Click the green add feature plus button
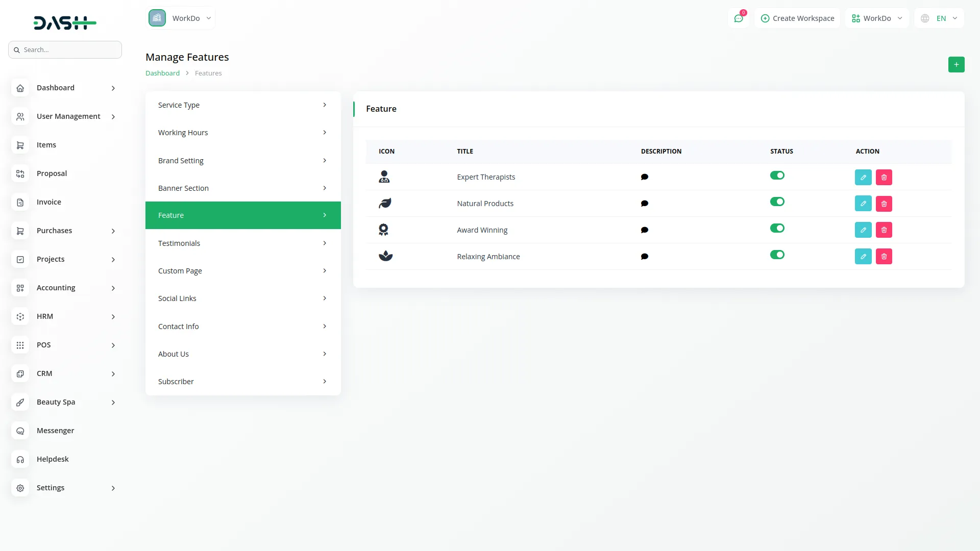 (x=956, y=64)
